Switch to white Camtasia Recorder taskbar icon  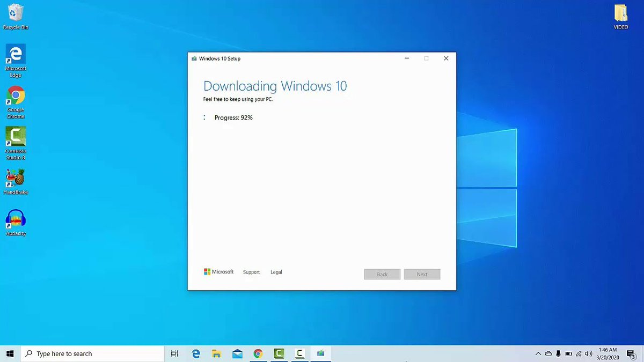tap(299, 353)
